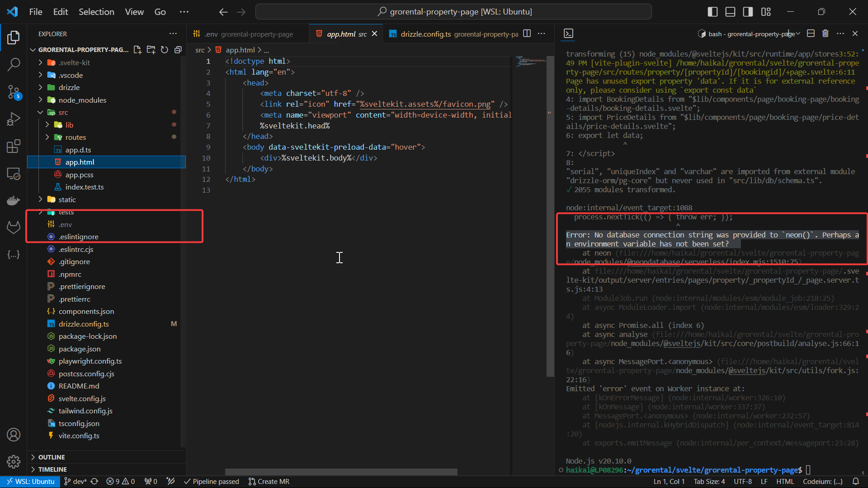Switch to drizzle.config.ts tab
868x488 pixels.
point(425,34)
